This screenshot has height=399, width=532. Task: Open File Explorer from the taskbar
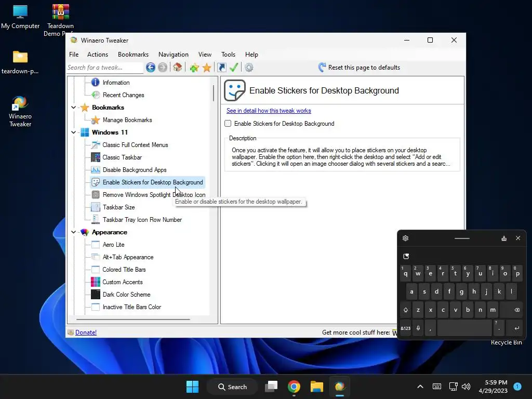317,387
